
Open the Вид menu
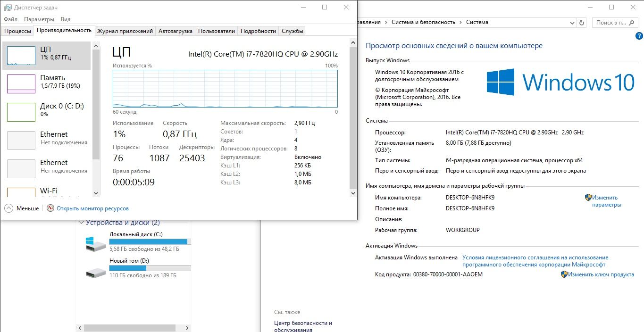66,19
